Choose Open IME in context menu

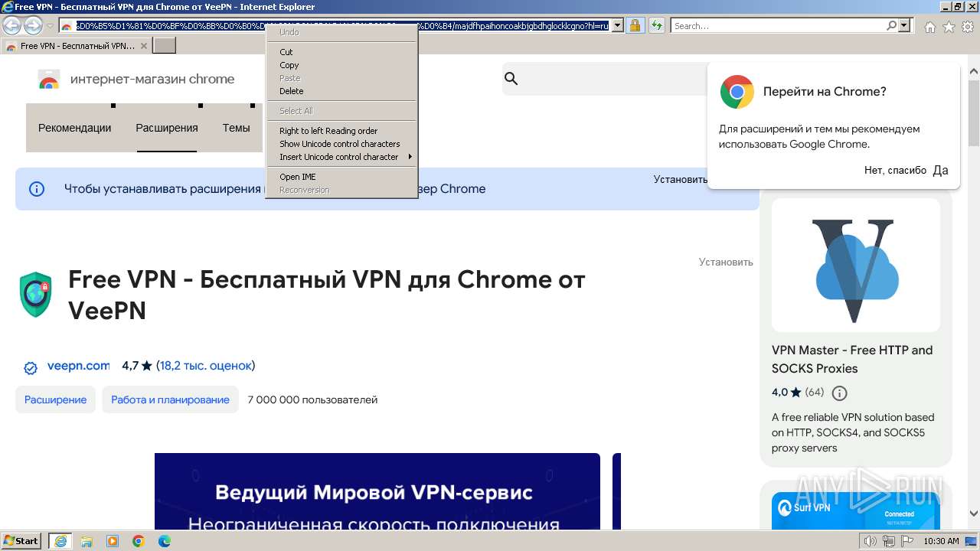(x=341, y=177)
